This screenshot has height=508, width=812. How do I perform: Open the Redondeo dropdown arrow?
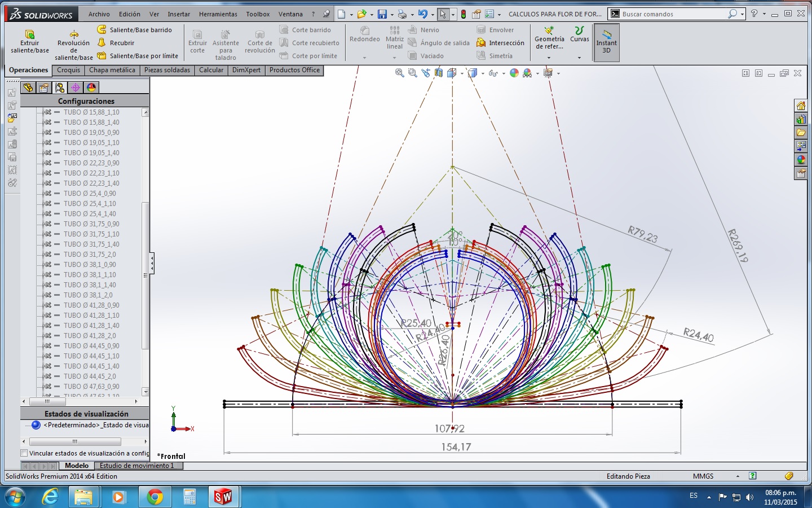364,58
